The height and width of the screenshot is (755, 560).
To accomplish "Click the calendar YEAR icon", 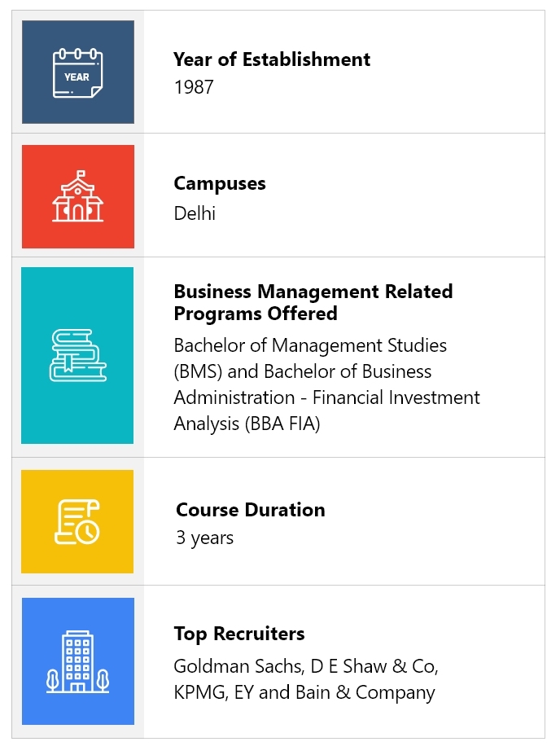I will coord(77,72).
